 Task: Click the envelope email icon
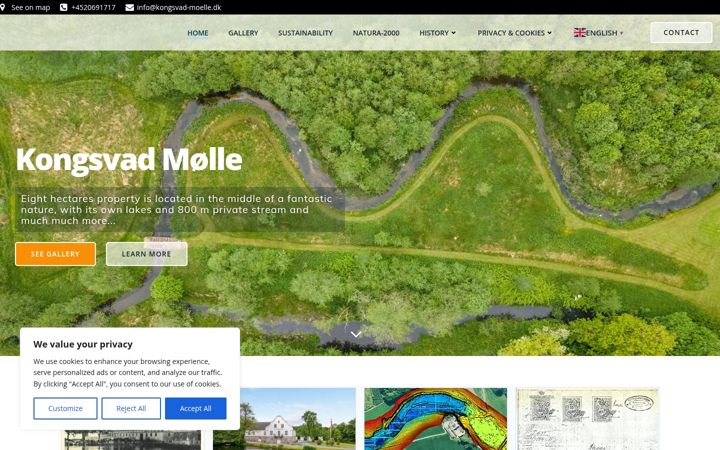(x=129, y=7)
